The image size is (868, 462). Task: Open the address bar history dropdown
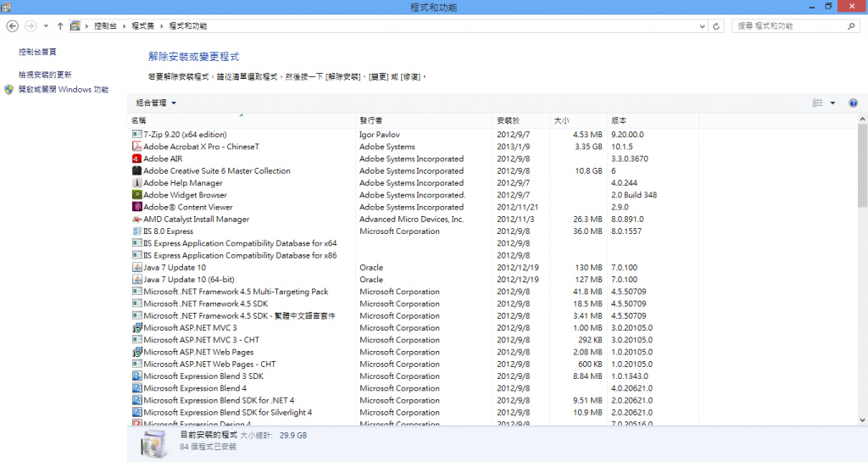[x=701, y=26]
